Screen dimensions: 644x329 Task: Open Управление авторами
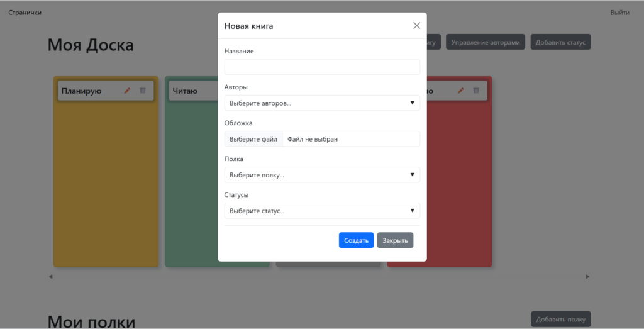click(x=486, y=42)
